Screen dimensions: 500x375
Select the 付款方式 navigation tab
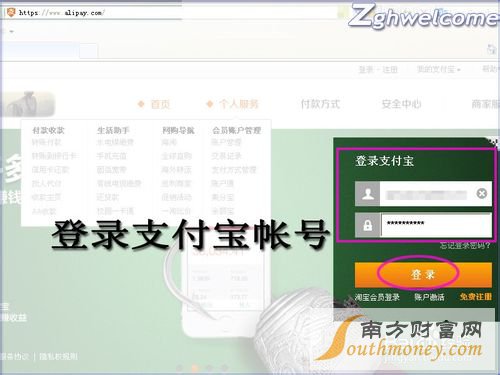coord(320,104)
